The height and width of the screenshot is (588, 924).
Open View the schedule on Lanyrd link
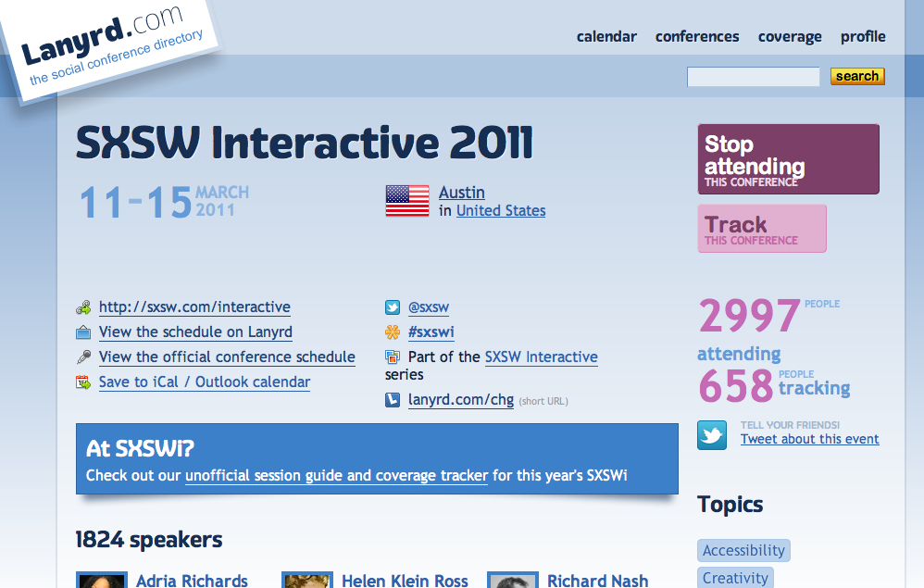point(195,332)
